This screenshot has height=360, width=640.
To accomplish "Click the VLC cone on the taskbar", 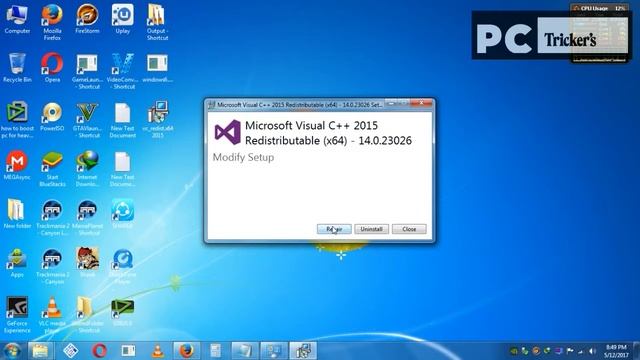I will [158, 351].
